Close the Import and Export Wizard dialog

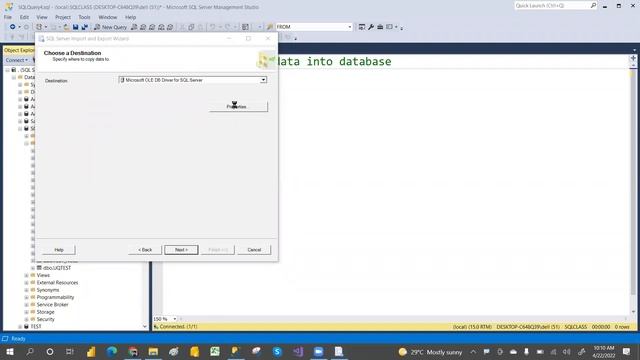(x=268, y=38)
